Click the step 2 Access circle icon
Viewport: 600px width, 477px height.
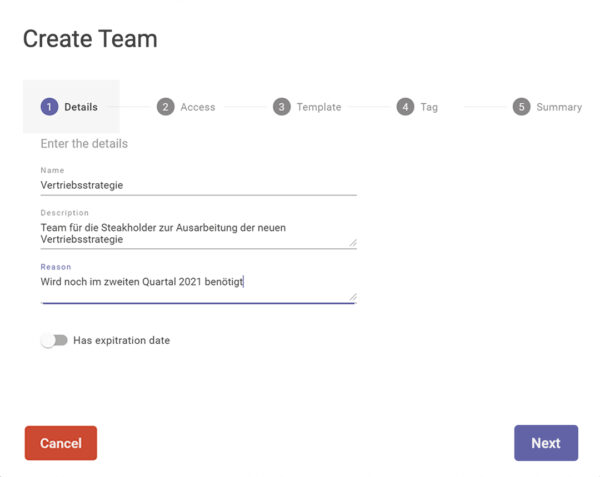(166, 107)
